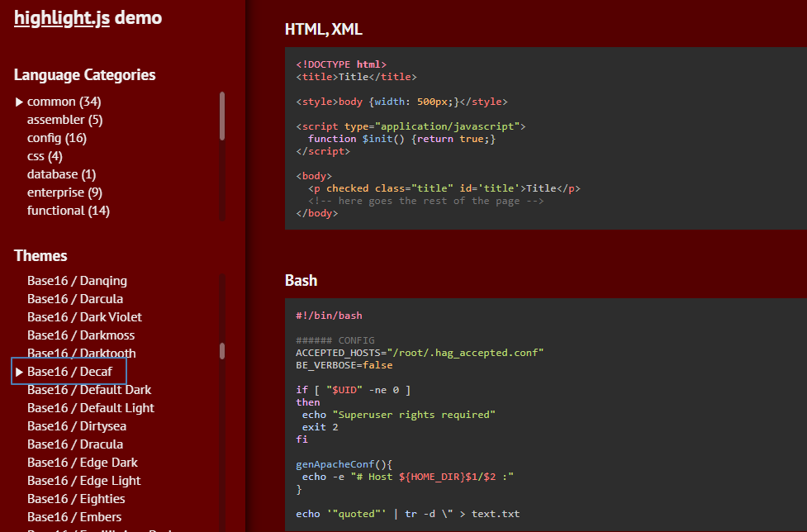The width and height of the screenshot is (807, 532).
Task: Click the ###### CONFIG comment line
Action: 335,340
